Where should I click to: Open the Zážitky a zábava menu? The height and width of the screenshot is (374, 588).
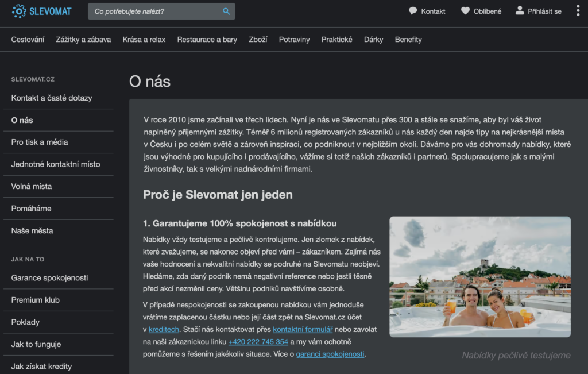[83, 40]
